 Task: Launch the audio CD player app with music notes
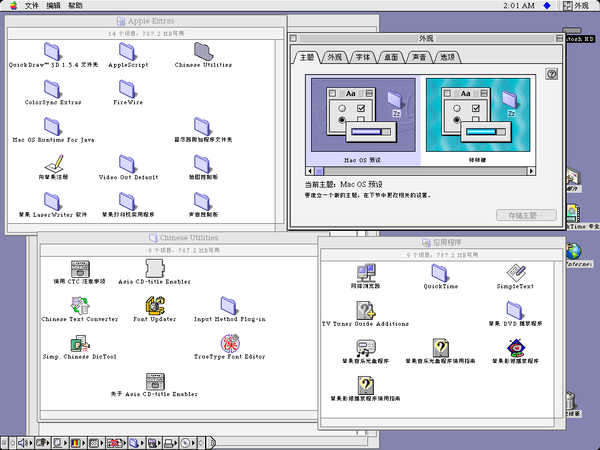365,348
